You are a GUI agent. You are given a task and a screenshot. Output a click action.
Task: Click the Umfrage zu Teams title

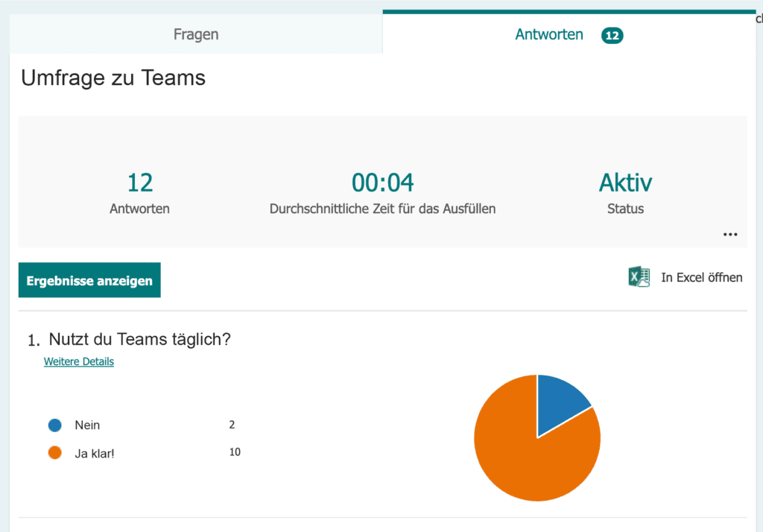(x=113, y=78)
